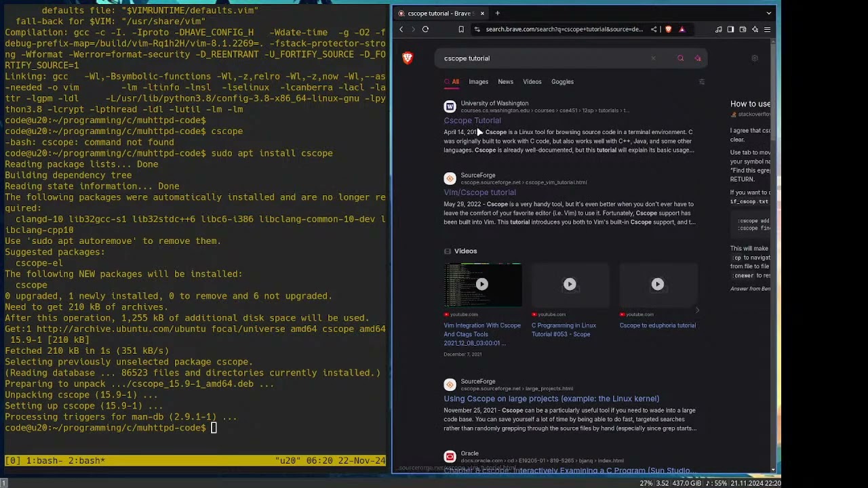The width and height of the screenshot is (868, 488).
Task: Click the browser forward arrow
Action: pyautogui.click(x=413, y=29)
